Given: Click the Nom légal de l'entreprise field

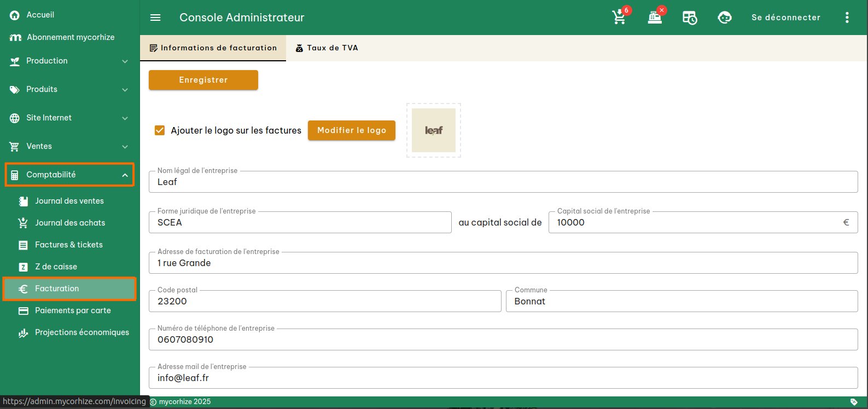Looking at the screenshot, I should 503,182.
